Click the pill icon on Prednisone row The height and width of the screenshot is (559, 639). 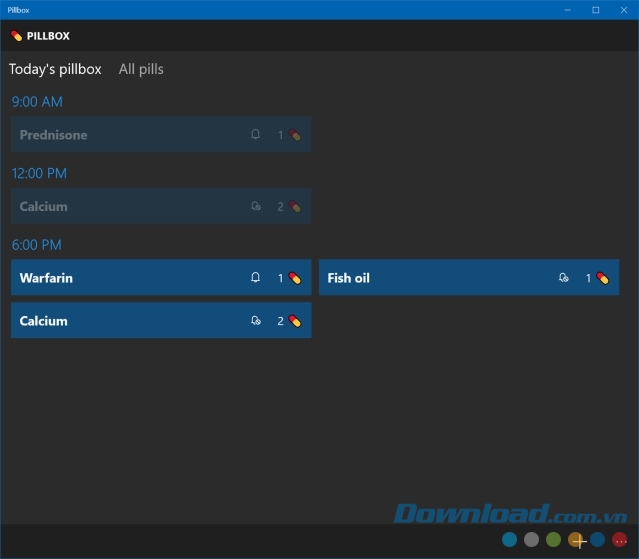click(295, 135)
